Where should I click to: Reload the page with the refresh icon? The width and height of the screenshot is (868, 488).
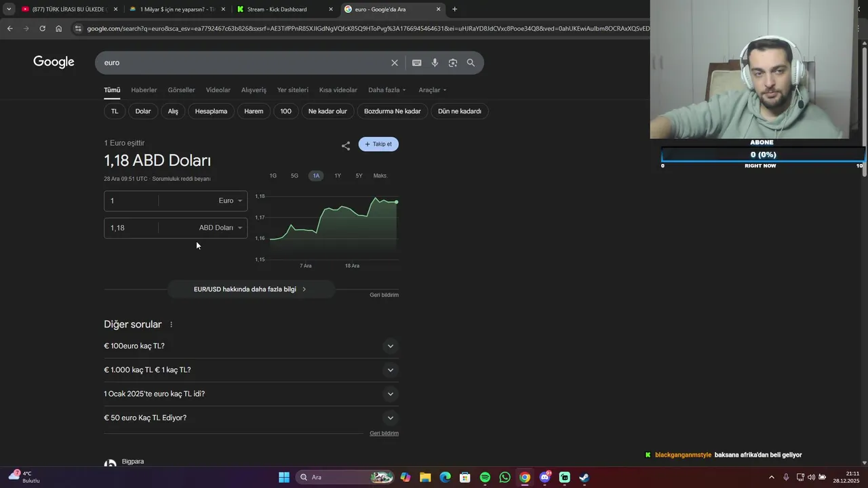(42, 28)
